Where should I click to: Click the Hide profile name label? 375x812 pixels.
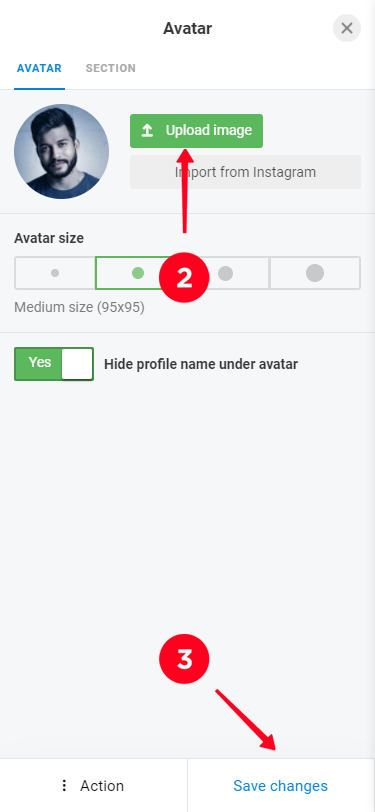click(201, 364)
